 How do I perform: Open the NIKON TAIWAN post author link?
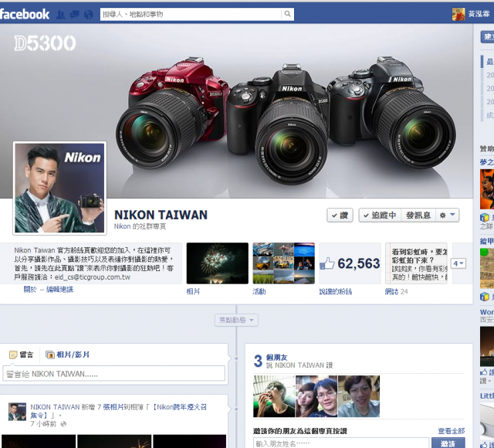[55, 407]
